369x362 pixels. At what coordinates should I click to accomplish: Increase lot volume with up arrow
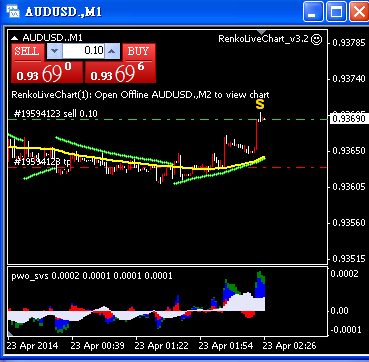112,51
